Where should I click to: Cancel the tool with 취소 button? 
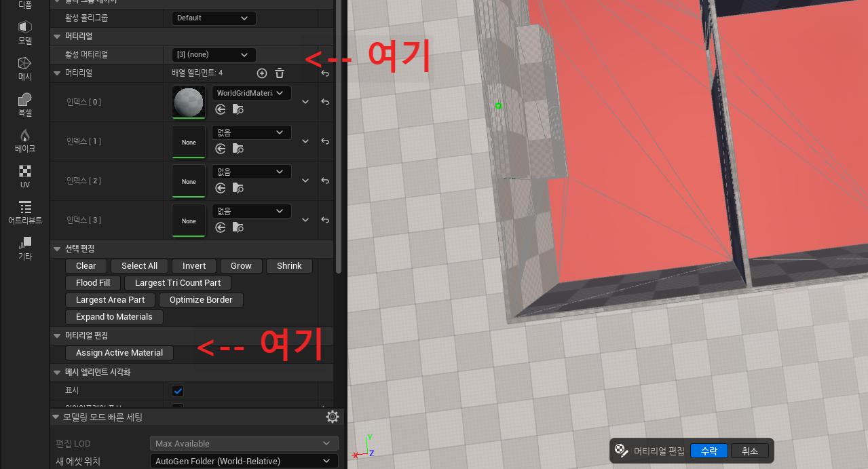point(750,451)
